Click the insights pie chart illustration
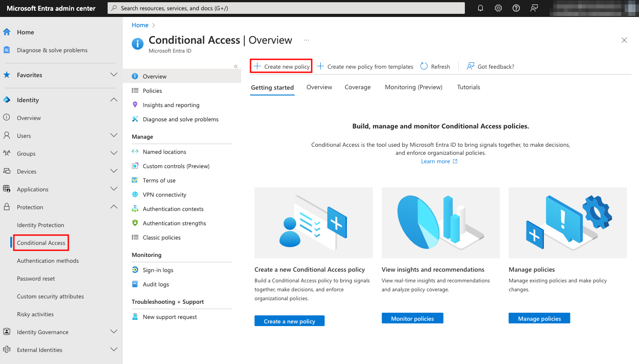 tap(441, 223)
